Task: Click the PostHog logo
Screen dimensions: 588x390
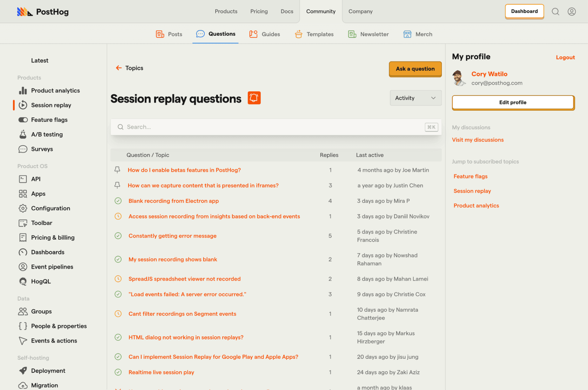Action: tap(43, 12)
